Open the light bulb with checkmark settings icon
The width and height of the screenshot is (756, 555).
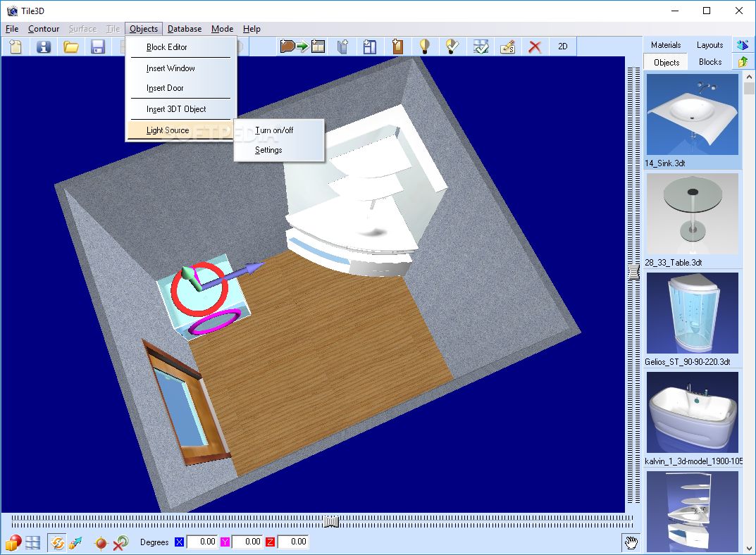pyautogui.click(x=452, y=46)
